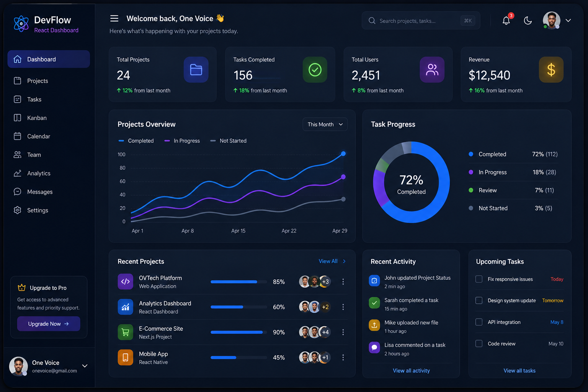The width and height of the screenshot is (588, 392).
Task: Toggle the Not Started series legend
Action: point(229,141)
